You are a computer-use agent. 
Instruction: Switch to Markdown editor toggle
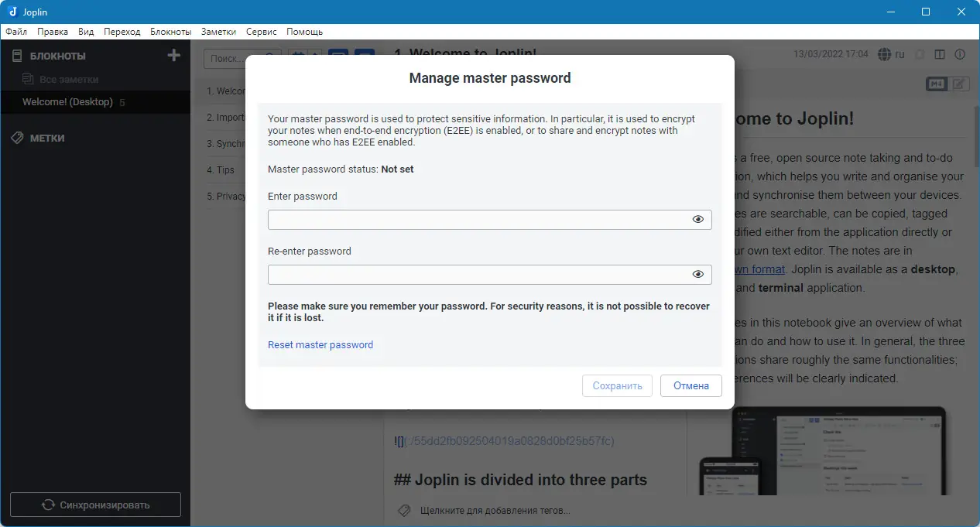[x=937, y=84]
